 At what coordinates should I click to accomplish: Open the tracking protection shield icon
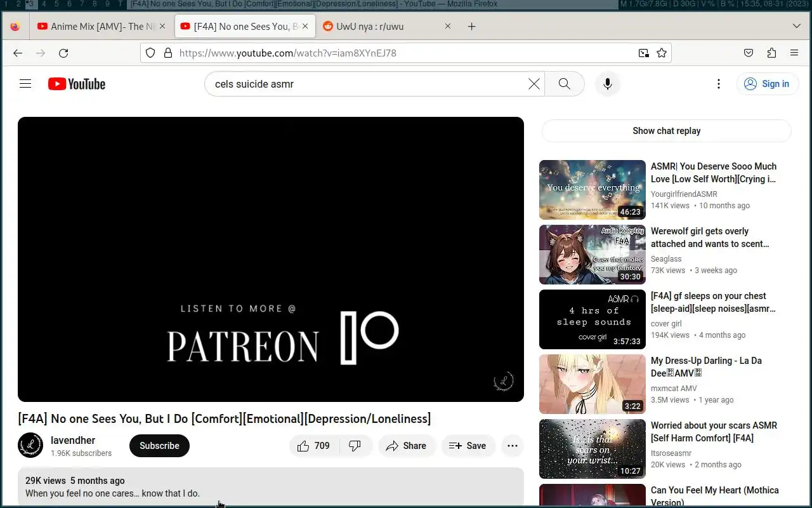[150, 53]
